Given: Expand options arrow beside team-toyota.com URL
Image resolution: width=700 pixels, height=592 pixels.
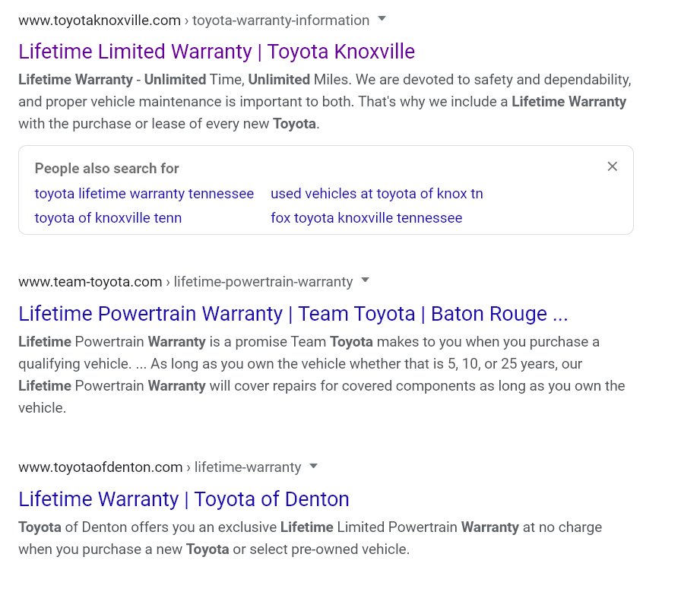Looking at the screenshot, I should pyautogui.click(x=365, y=280).
